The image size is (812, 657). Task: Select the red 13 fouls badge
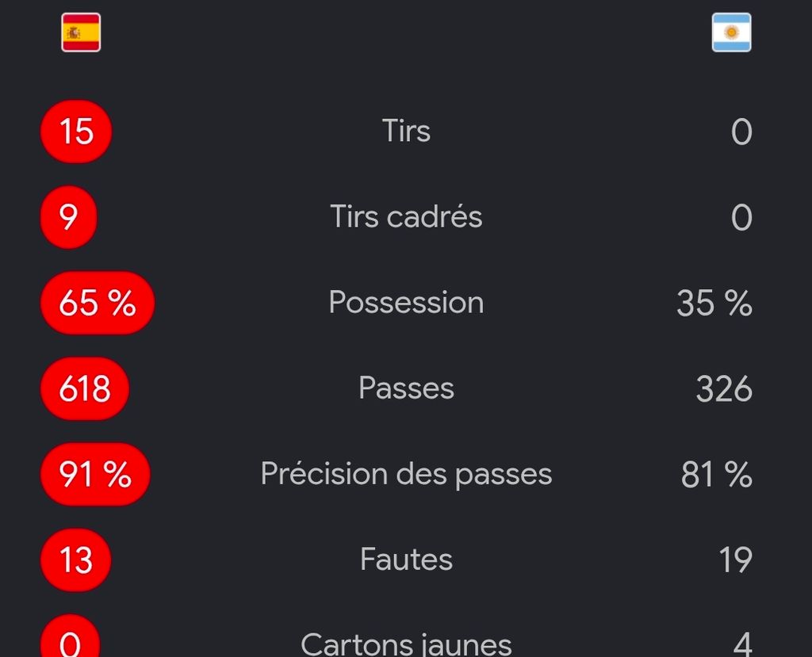tap(75, 560)
